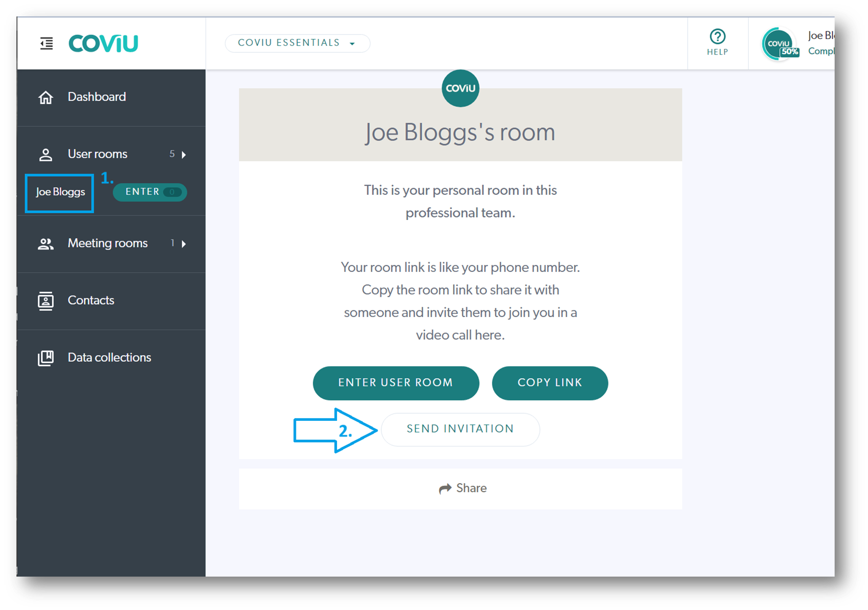Click the Share arrow icon
Viewport: 868px width, 610px height.
[445, 489]
